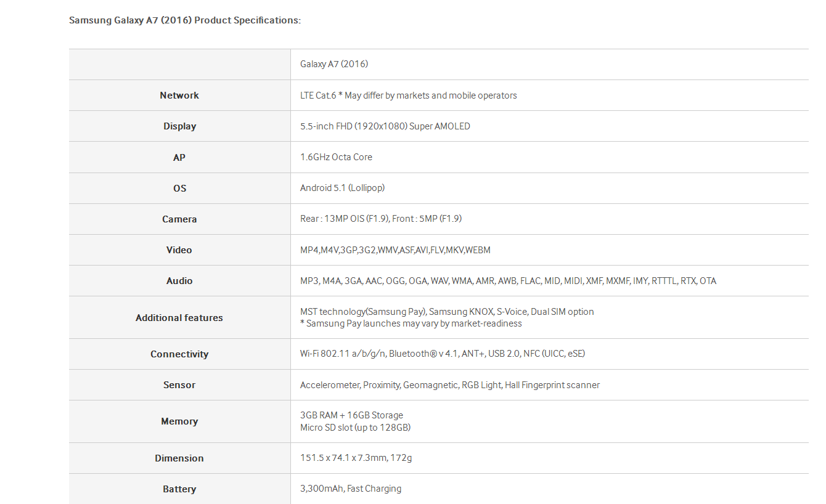Click the 'Display' row label
The image size is (826, 504).
(179, 126)
